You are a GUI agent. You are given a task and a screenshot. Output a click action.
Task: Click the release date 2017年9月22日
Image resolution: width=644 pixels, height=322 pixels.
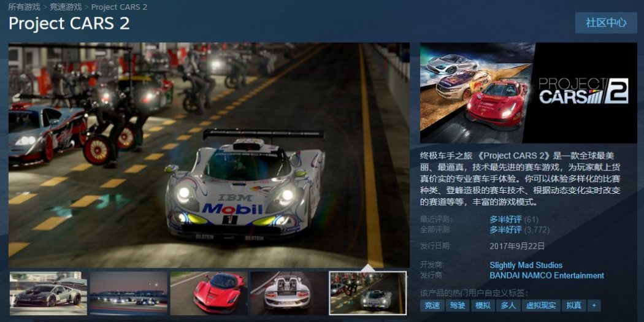[x=517, y=246]
